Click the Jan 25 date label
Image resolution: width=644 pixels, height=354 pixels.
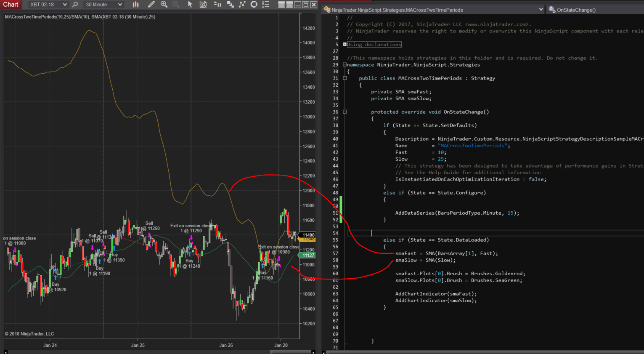coord(138,345)
